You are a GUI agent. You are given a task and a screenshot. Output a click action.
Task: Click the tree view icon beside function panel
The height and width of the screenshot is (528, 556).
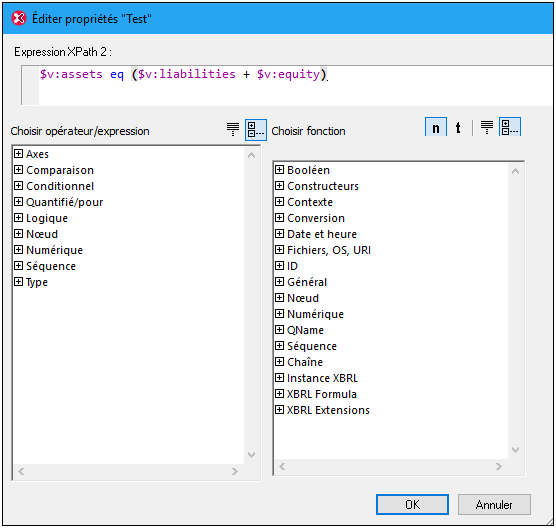[x=510, y=127]
